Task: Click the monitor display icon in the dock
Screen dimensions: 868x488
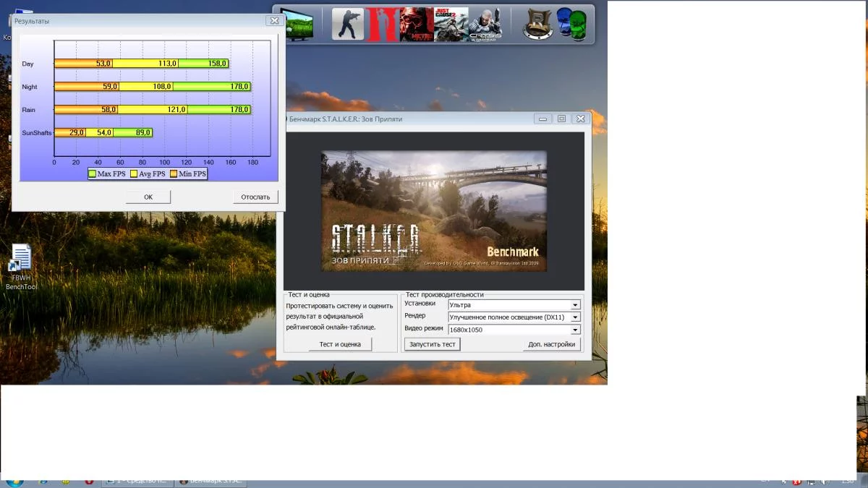Action: (x=298, y=25)
